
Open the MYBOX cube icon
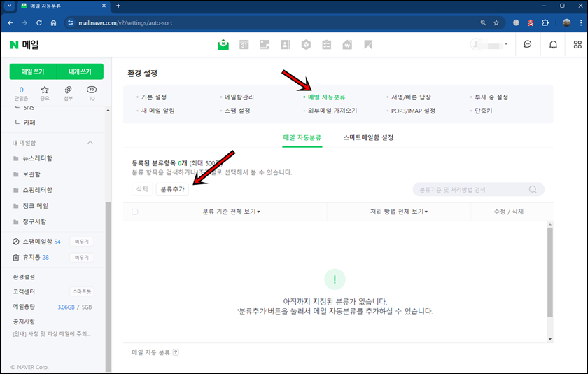(306, 45)
